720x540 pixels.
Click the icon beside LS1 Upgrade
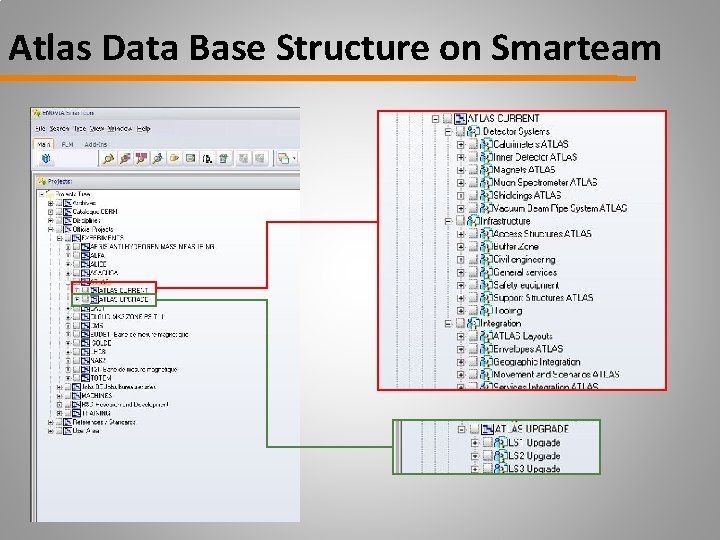(x=501, y=443)
